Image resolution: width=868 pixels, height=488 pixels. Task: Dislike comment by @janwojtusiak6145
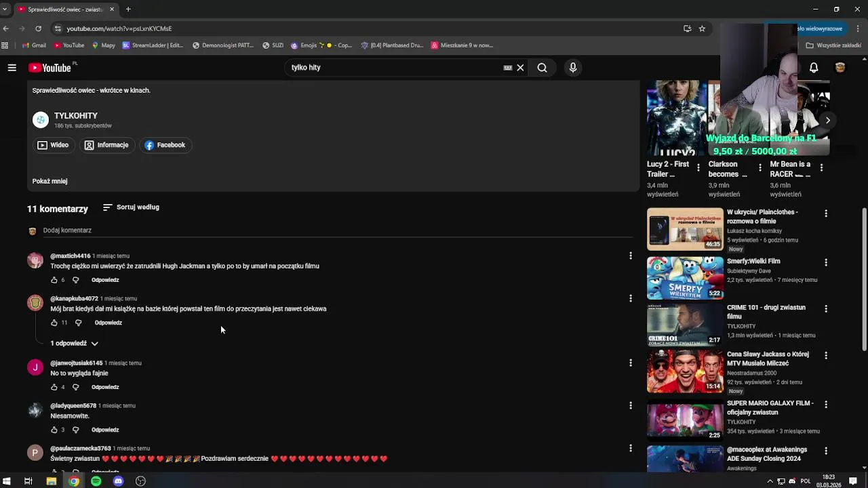click(x=75, y=387)
